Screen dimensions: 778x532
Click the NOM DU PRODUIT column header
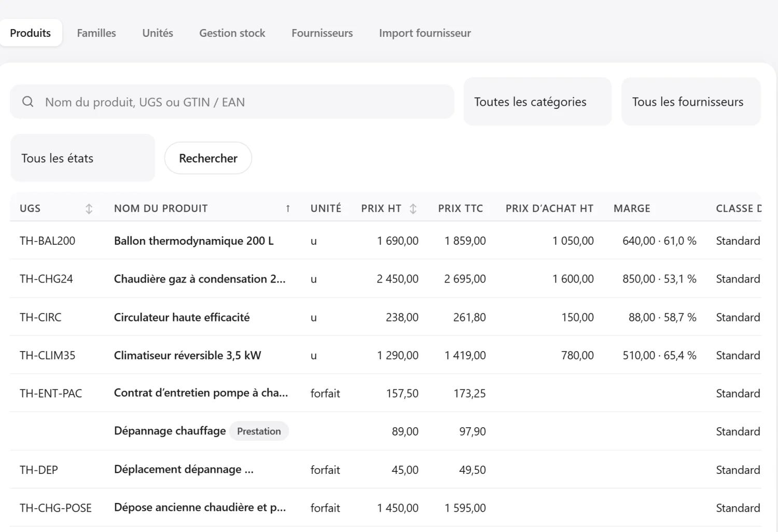[161, 208]
